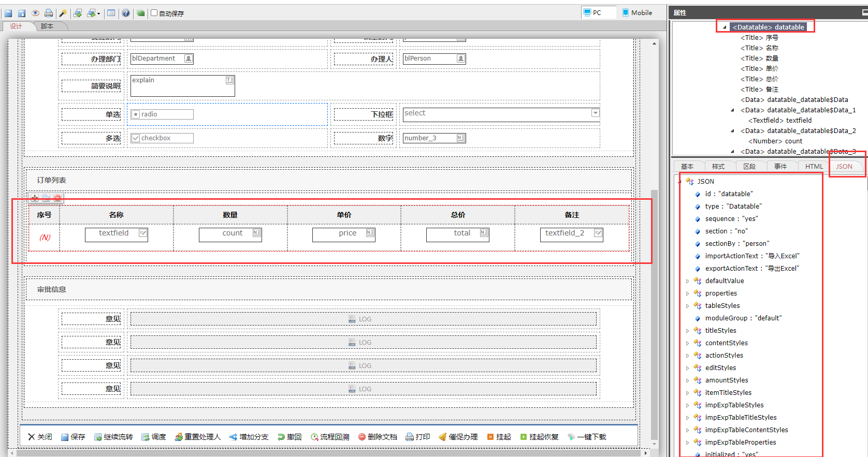
Task: Collapse the Datatable datatable tree node
Action: [x=725, y=27]
